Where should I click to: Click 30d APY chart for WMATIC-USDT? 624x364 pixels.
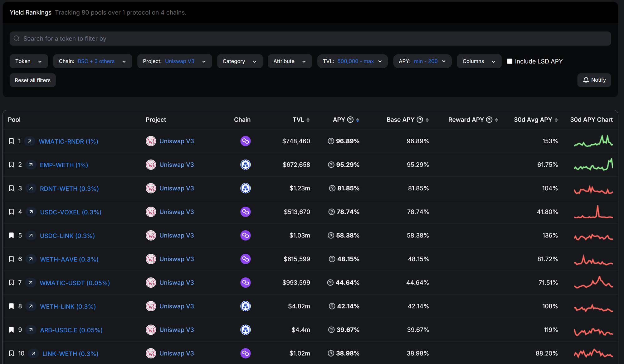pos(593,283)
